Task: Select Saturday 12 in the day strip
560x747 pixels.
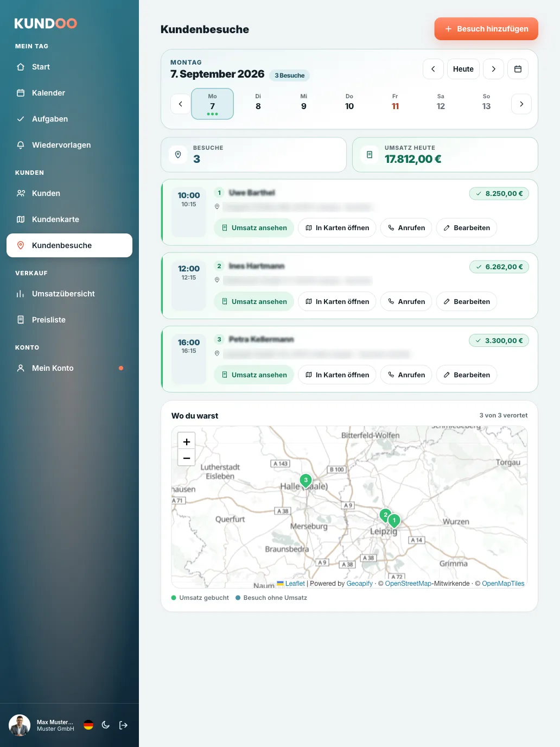Action: coord(441,103)
